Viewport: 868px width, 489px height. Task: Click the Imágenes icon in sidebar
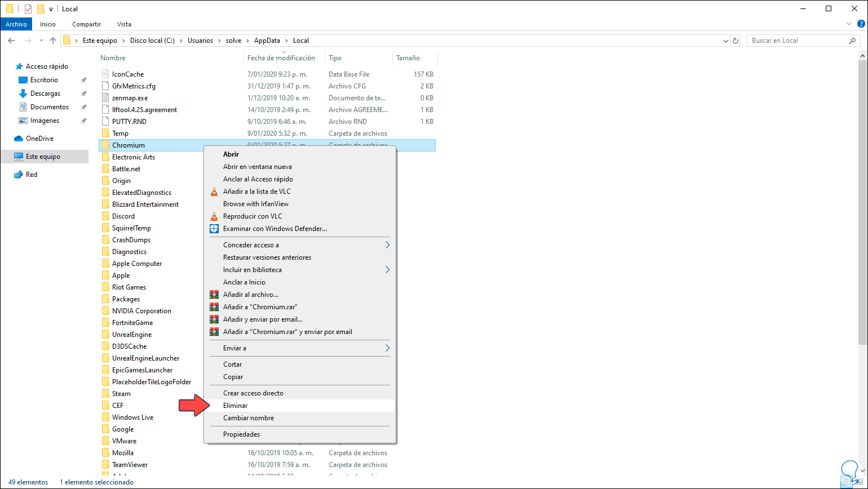(23, 121)
